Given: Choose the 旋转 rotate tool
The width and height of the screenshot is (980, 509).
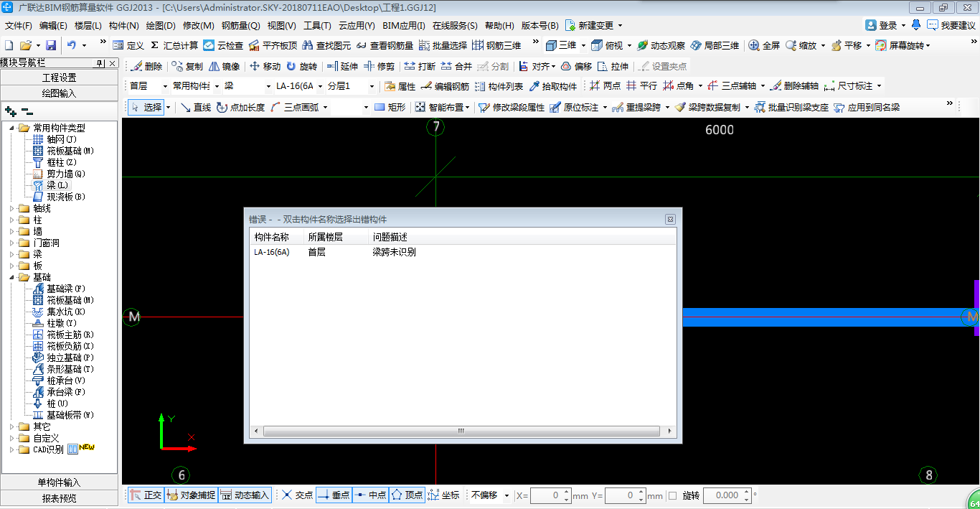Looking at the screenshot, I should click(301, 66).
